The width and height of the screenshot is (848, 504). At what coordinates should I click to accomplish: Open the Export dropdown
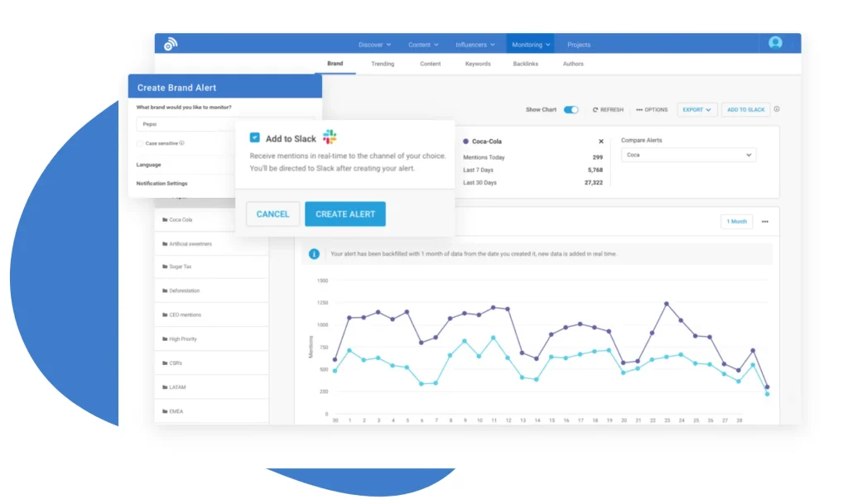(x=696, y=108)
